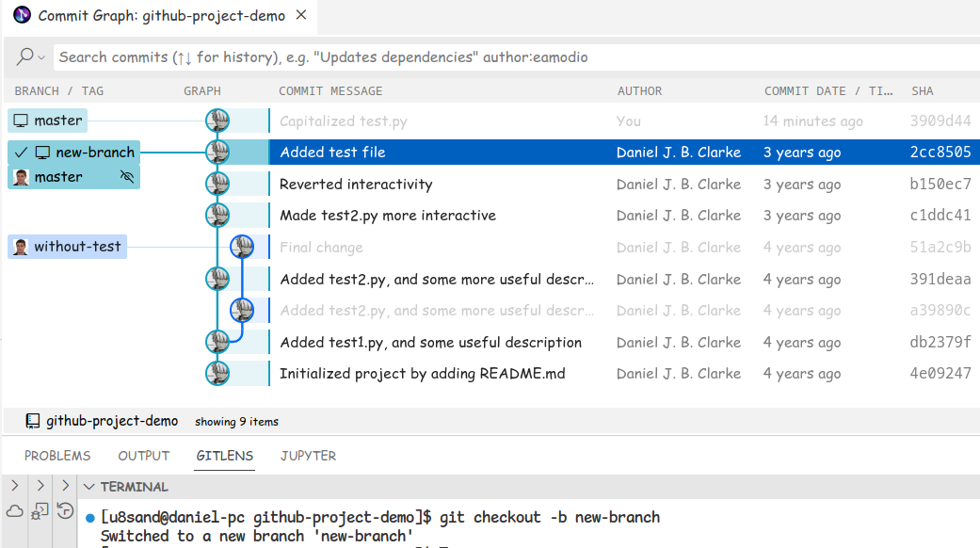Click the cloud icon beside the terminal

[x=14, y=511]
